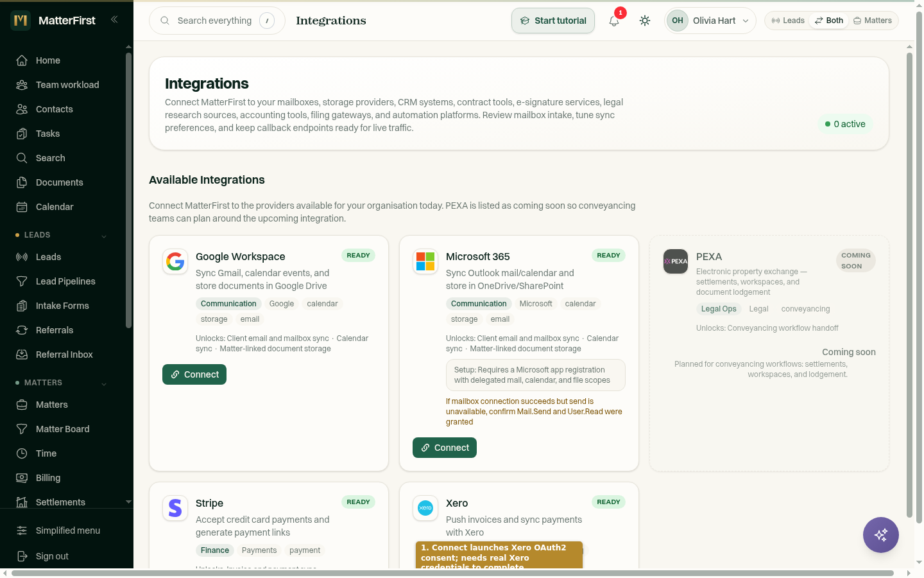
Task: Click the Time clock icon
Action: [22, 453]
